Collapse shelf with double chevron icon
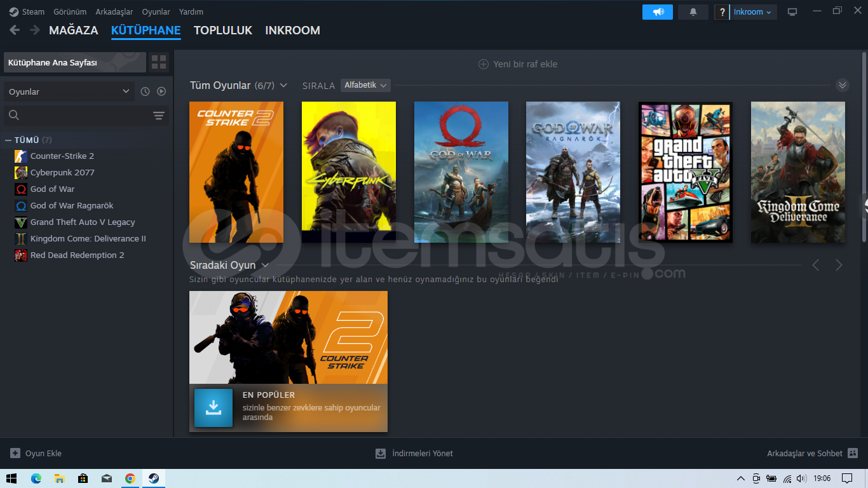The image size is (868, 488). pyautogui.click(x=843, y=85)
